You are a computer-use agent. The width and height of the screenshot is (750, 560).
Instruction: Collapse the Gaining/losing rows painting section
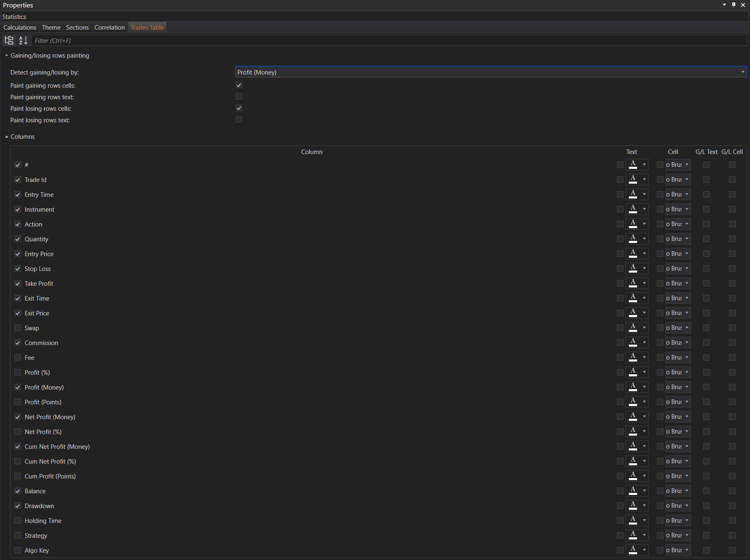(7, 56)
